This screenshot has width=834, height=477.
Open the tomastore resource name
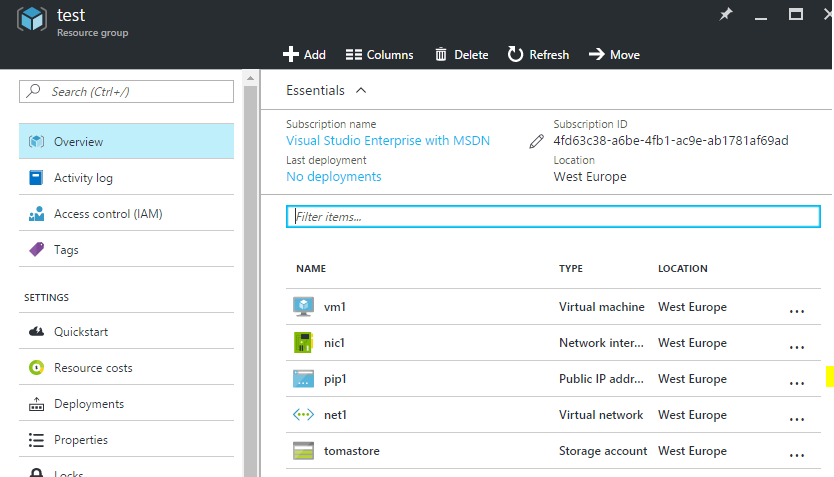click(x=352, y=451)
